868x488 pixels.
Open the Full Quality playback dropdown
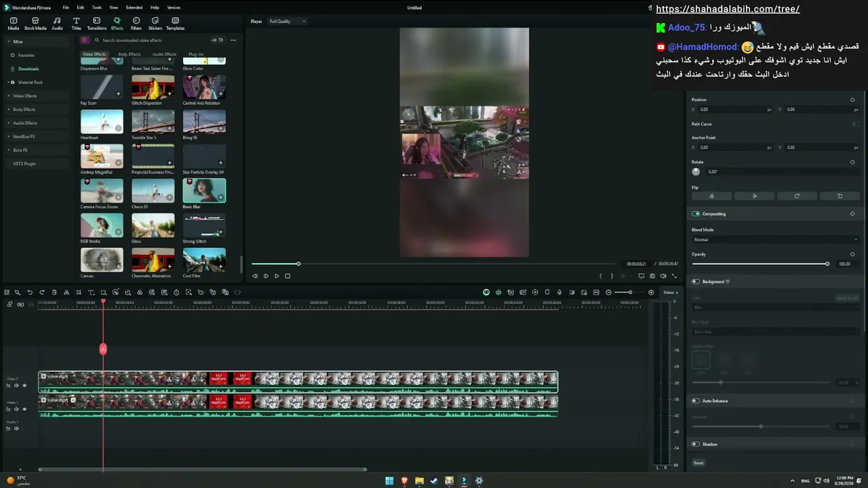[x=287, y=21]
